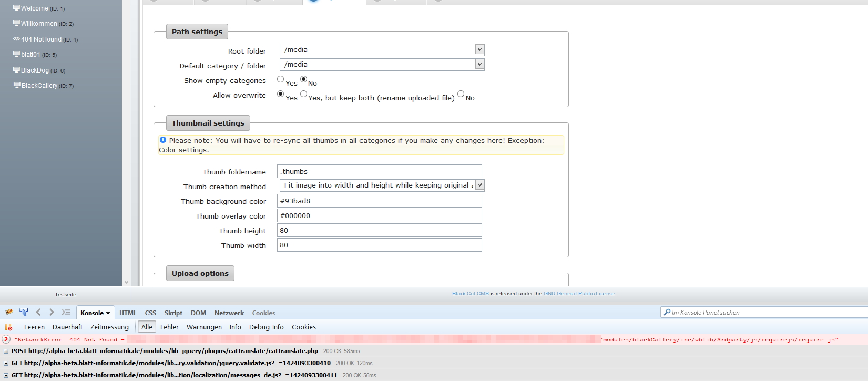Viewport: 868px width, 383px height.
Task: Toggle the break on all errors icon
Action: click(x=8, y=327)
